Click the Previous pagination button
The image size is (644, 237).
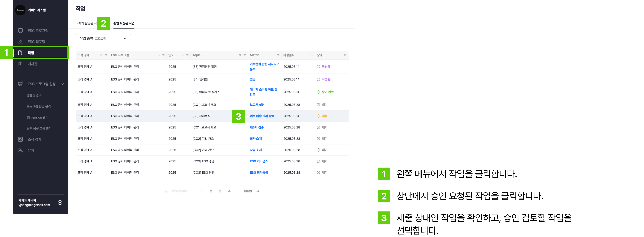tap(176, 191)
